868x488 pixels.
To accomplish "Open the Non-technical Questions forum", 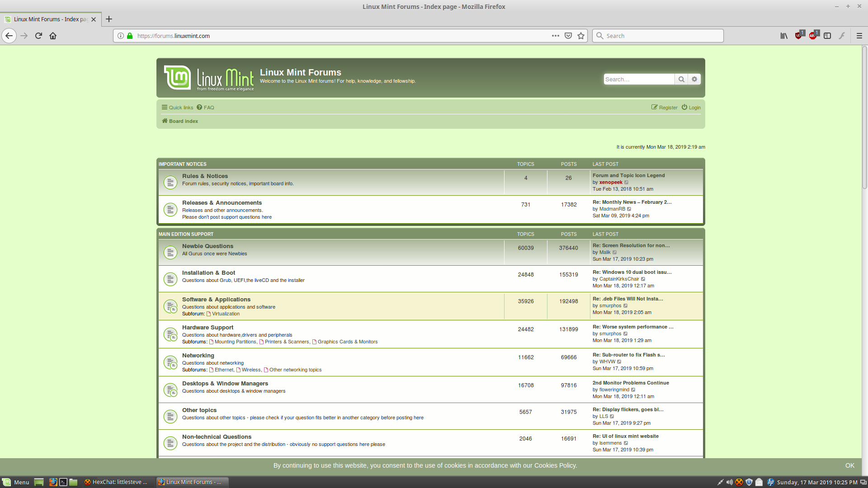I will tap(217, 437).
